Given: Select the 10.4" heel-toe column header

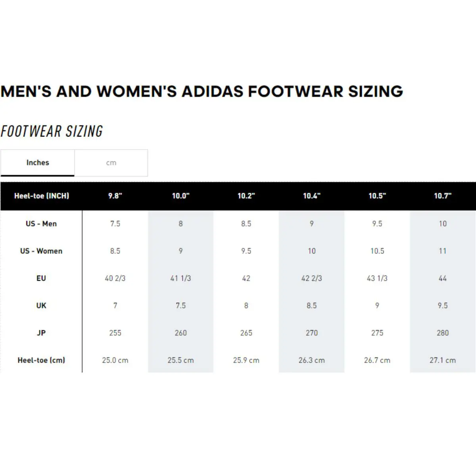Looking at the screenshot, I should pos(311,196).
